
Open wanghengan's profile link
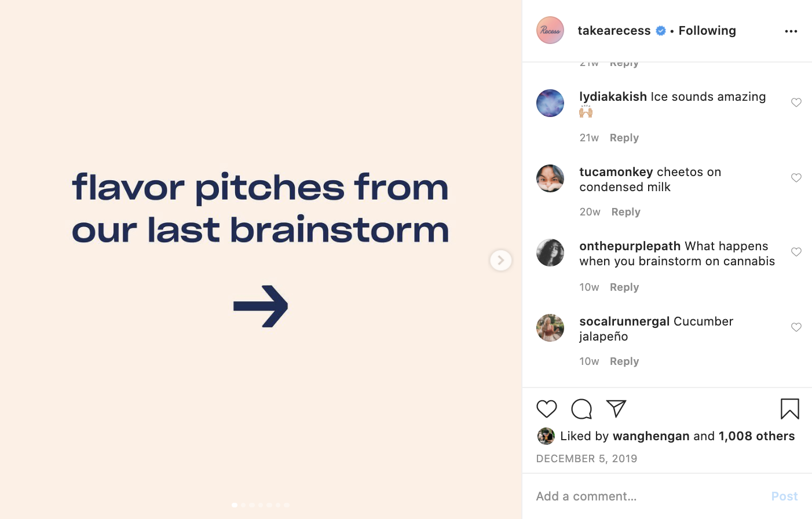(651, 436)
